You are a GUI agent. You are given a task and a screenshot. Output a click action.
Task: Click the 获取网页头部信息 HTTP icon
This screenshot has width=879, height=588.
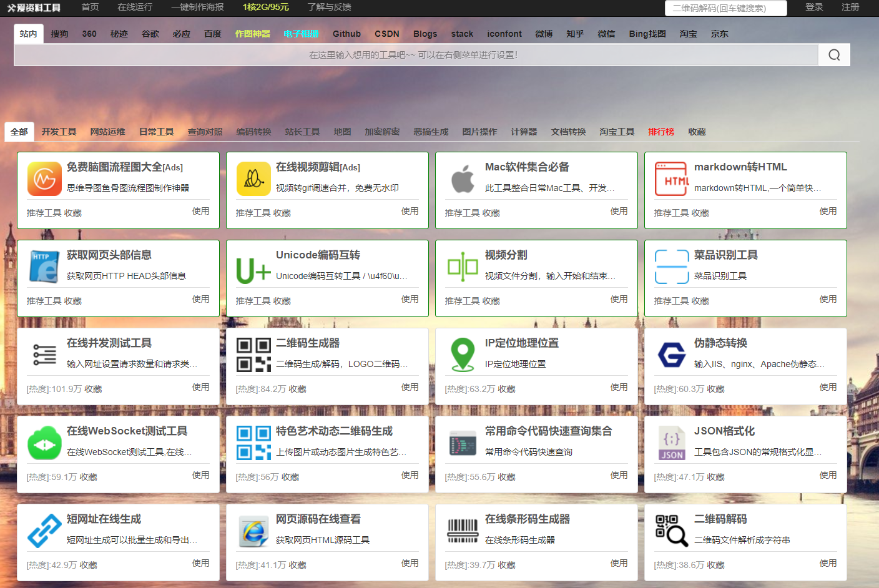coord(44,267)
